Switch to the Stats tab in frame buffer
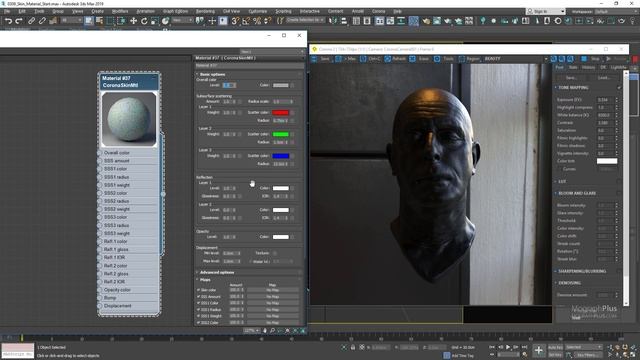The image size is (640, 360). click(x=573, y=67)
